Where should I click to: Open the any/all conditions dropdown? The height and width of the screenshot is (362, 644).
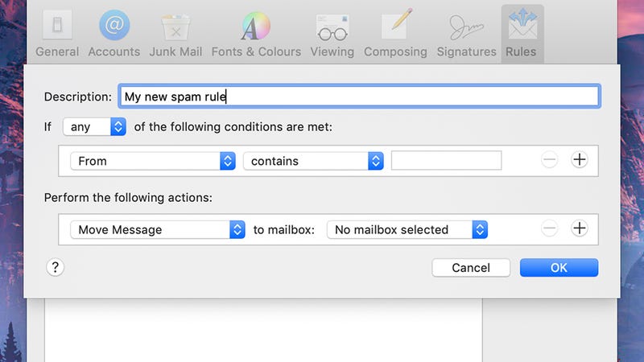point(94,127)
